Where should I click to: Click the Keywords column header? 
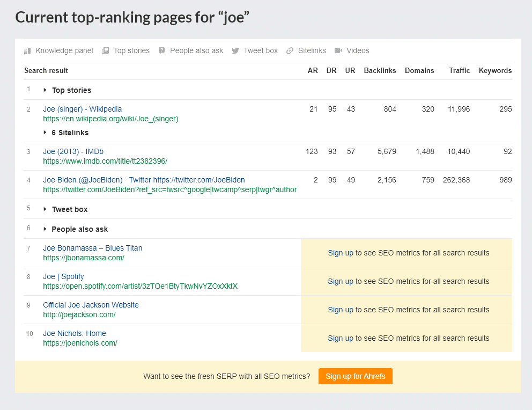click(496, 71)
